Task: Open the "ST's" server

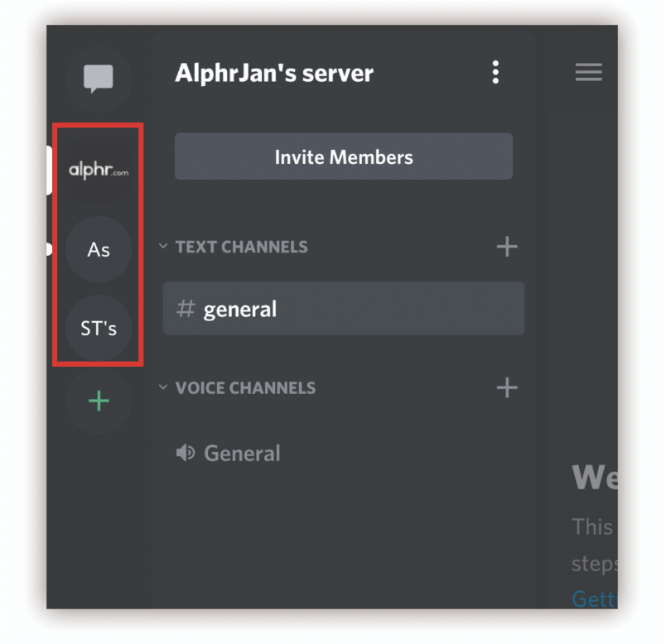Action: (99, 329)
